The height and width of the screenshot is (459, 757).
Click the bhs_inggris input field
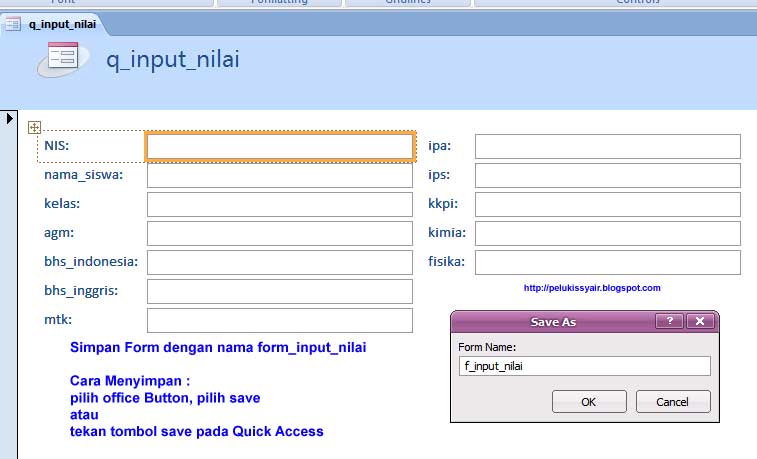tap(280, 291)
